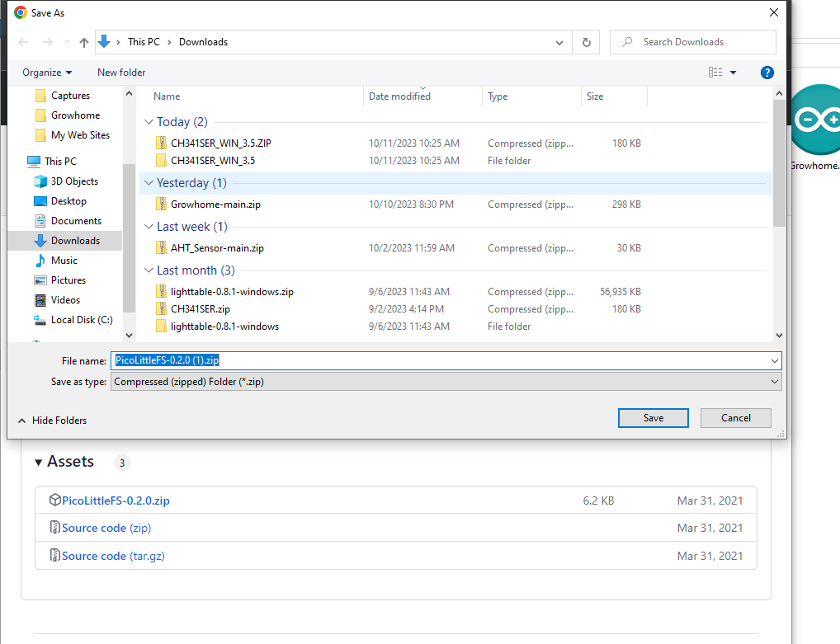Screen dimensions: 840x644
Task: Open Local Disk (C:) in the navigation pane
Action: coord(73,320)
